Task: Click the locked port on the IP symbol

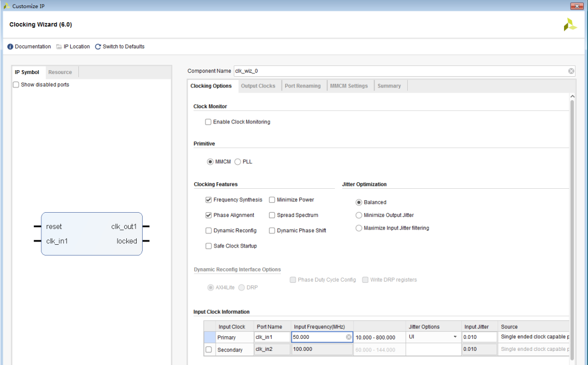Action: pos(127,241)
